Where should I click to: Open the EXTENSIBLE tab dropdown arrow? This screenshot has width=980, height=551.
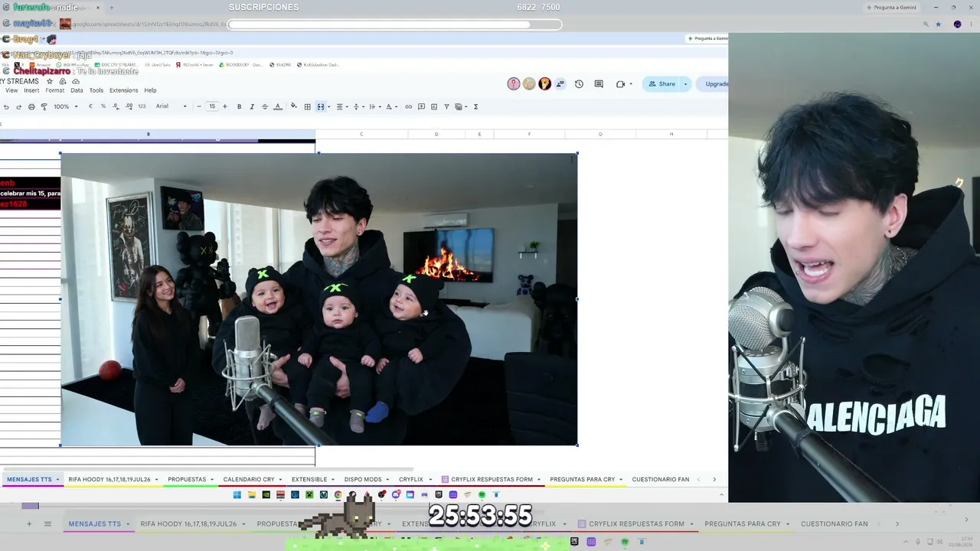[332, 480]
